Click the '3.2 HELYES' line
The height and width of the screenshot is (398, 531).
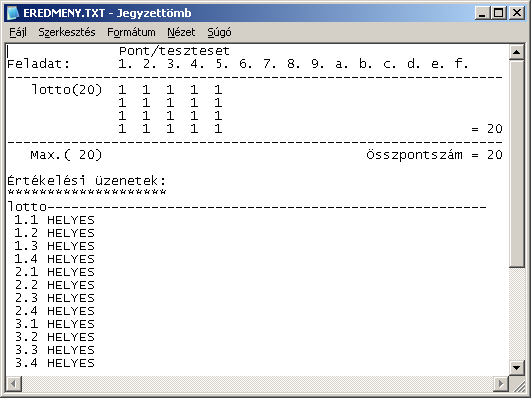pos(54,337)
